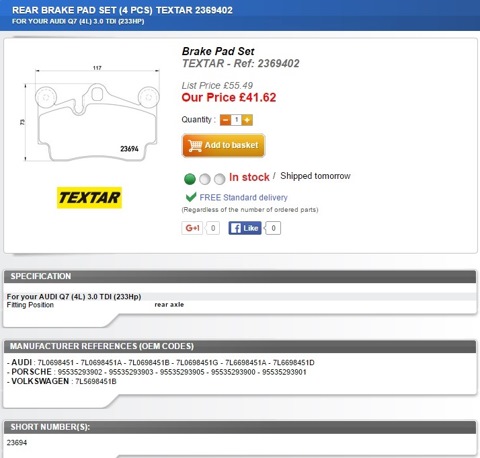
Task: Click the minus quantity button
Action: [x=225, y=120]
